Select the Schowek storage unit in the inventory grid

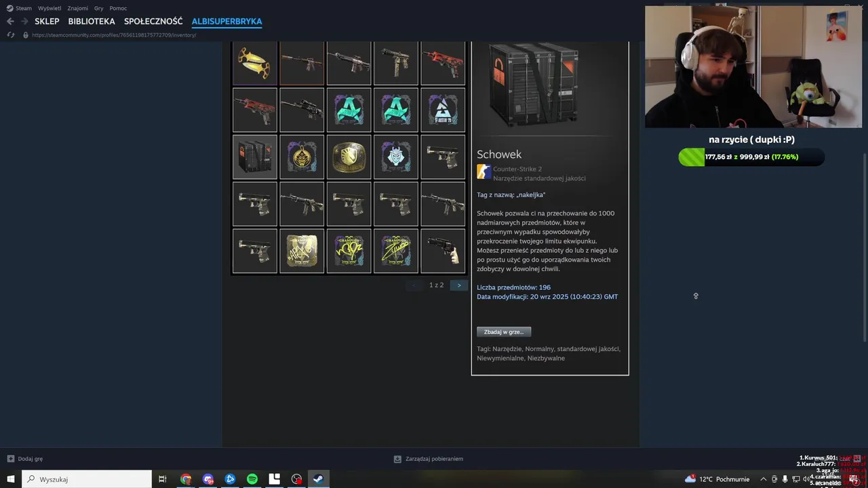(255, 157)
